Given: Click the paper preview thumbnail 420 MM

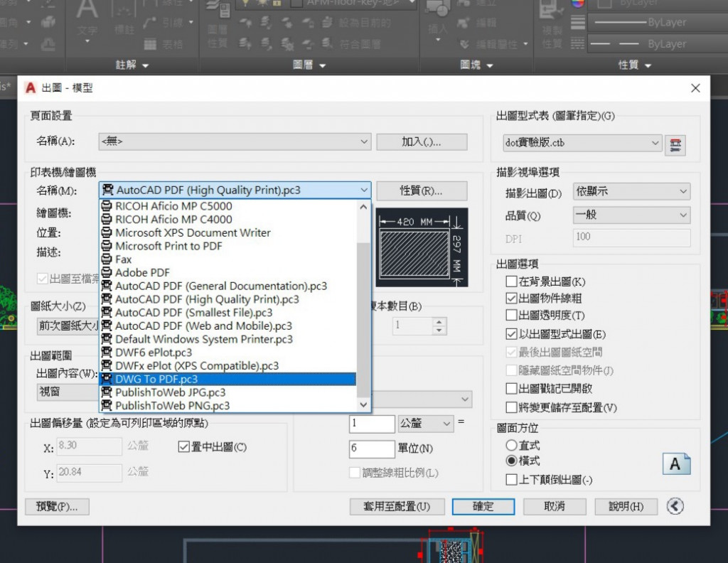Looking at the screenshot, I should tap(422, 247).
